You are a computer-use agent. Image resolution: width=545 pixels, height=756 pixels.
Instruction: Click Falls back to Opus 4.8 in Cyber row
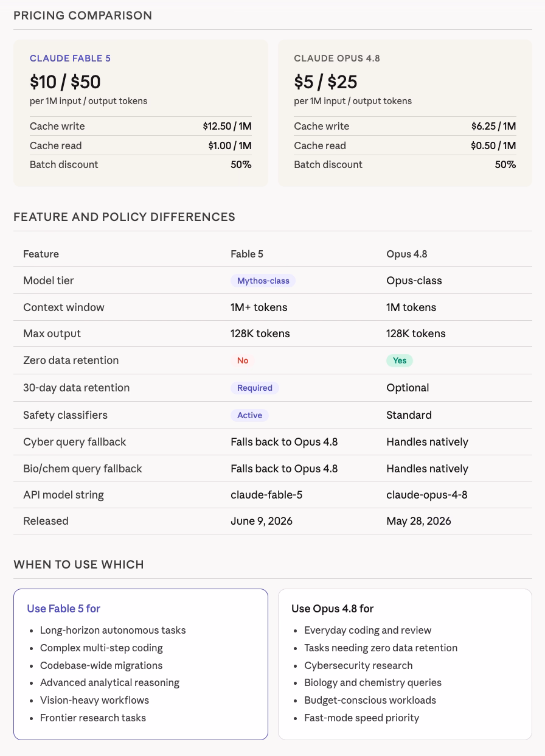coord(284,442)
